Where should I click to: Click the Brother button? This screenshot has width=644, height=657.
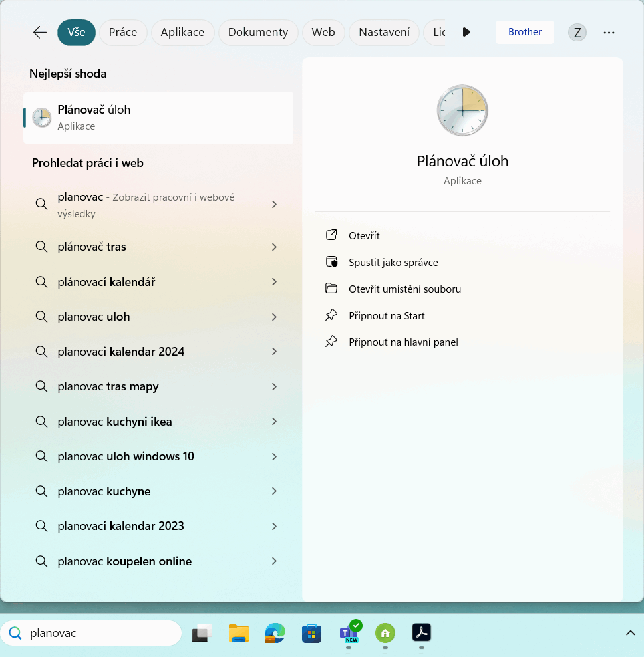(524, 32)
